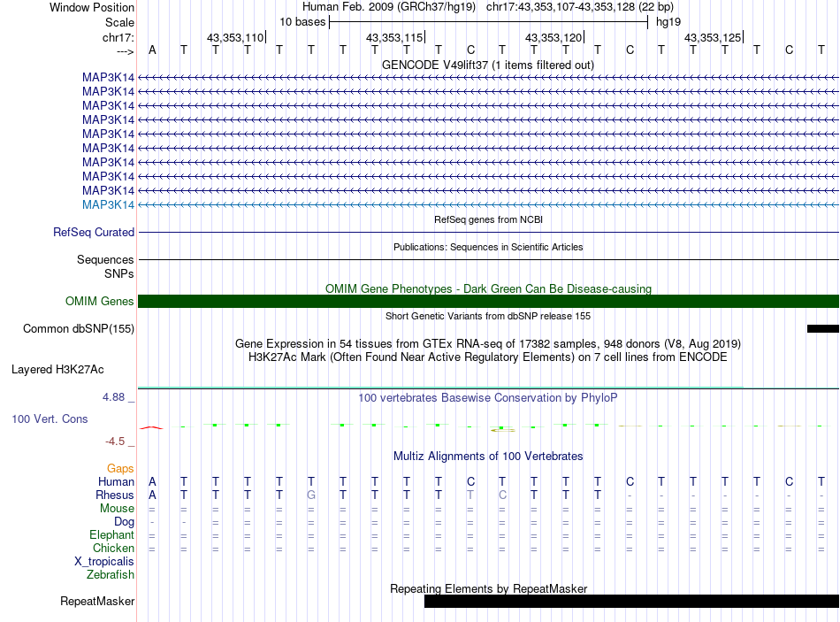Click the 4.88 PhyloP upper limit value
The height and width of the screenshot is (622, 840).
(x=113, y=397)
